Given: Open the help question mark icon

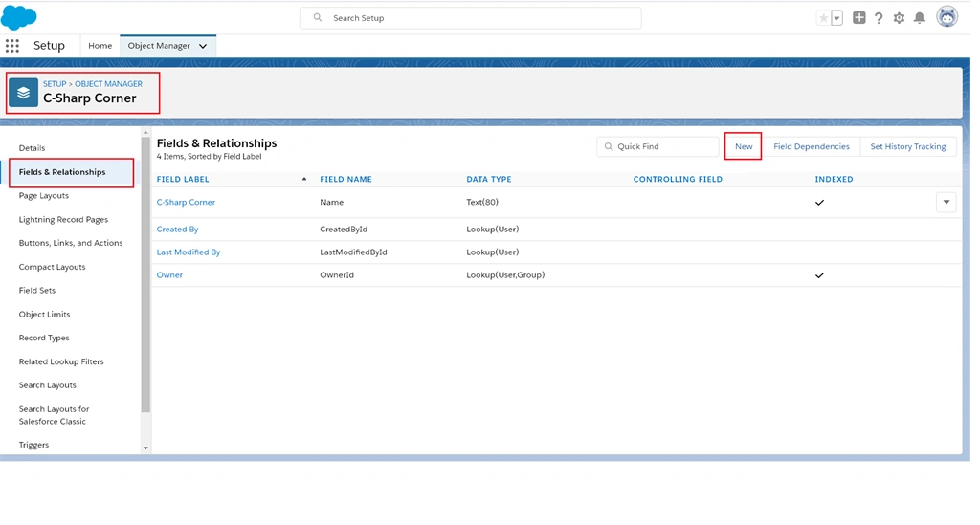Looking at the screenshot, I should (879, 18).
